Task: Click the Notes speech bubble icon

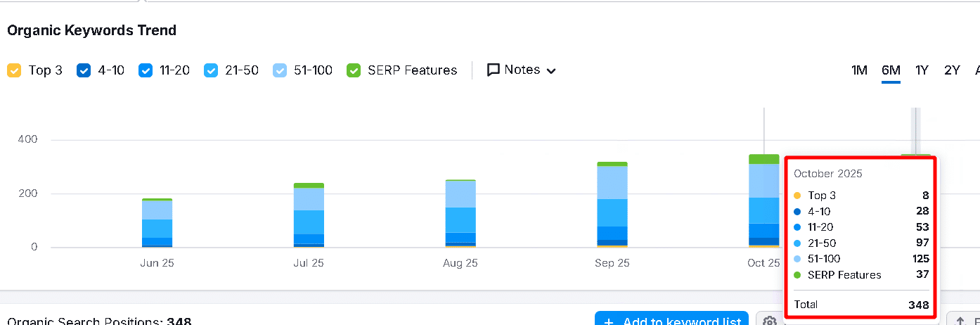Action: tap(494, 70)
